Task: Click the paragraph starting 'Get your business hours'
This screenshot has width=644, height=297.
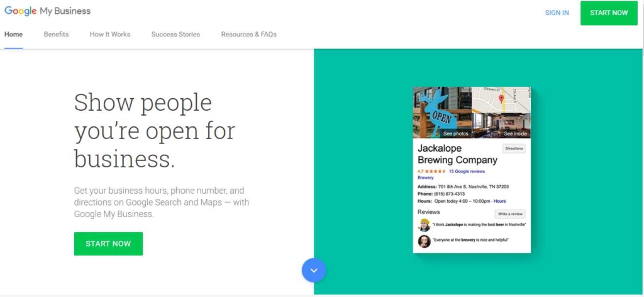Action: pyautogui.click(x=162, y=203)
